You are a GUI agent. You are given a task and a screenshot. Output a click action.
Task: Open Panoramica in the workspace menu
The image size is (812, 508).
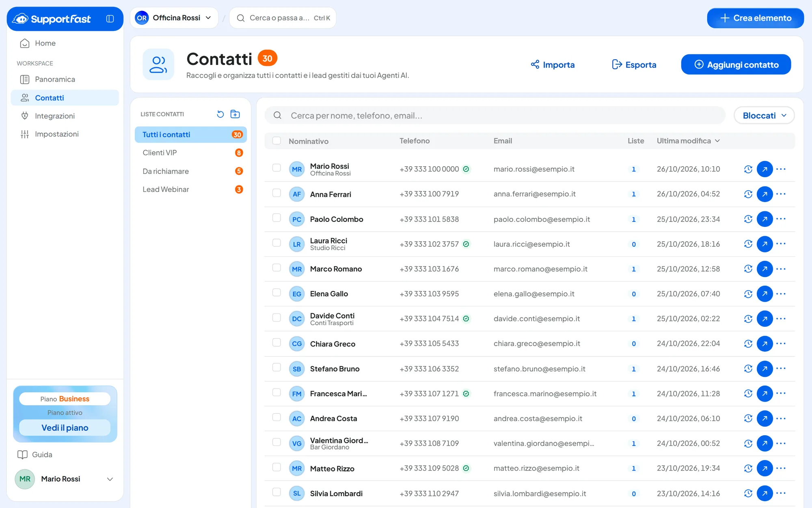point(65,79)
